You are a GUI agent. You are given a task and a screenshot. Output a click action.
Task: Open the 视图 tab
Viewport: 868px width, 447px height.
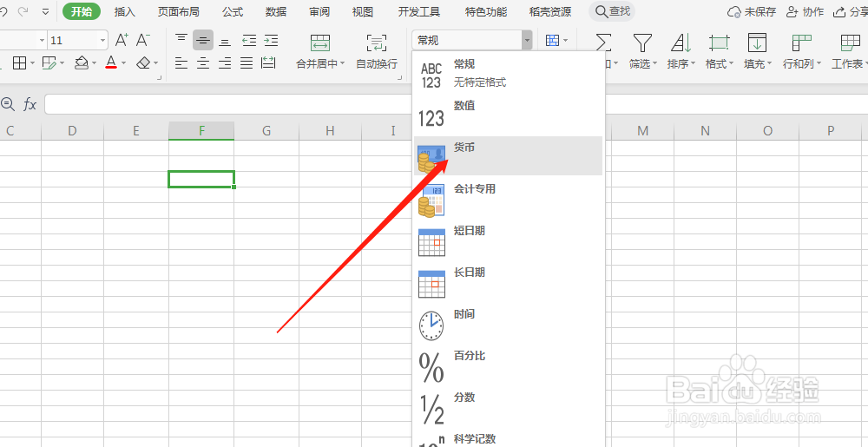pos(363,11)
